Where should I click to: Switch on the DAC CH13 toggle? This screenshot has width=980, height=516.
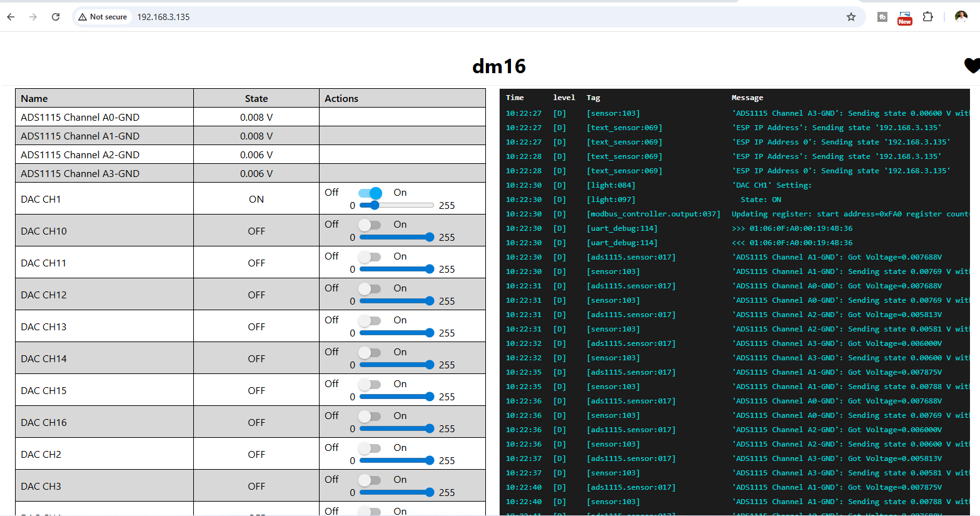(x=370, y=320)
